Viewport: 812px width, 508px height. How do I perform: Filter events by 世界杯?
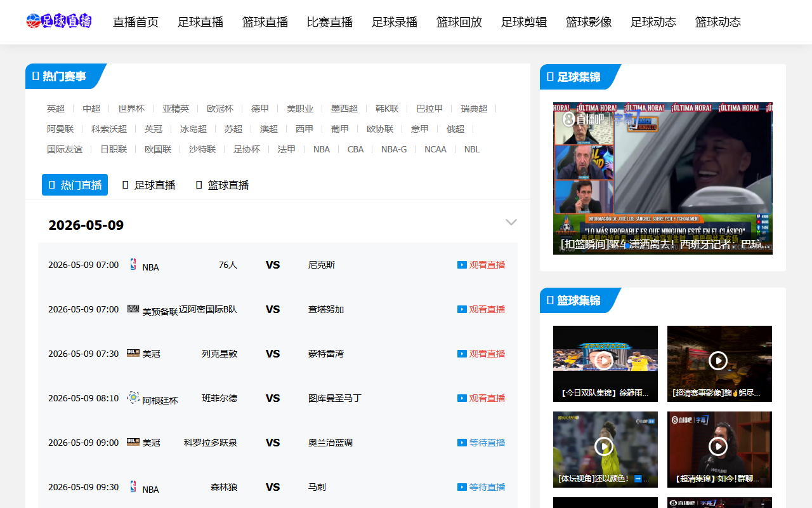click(x=131, y=109)
